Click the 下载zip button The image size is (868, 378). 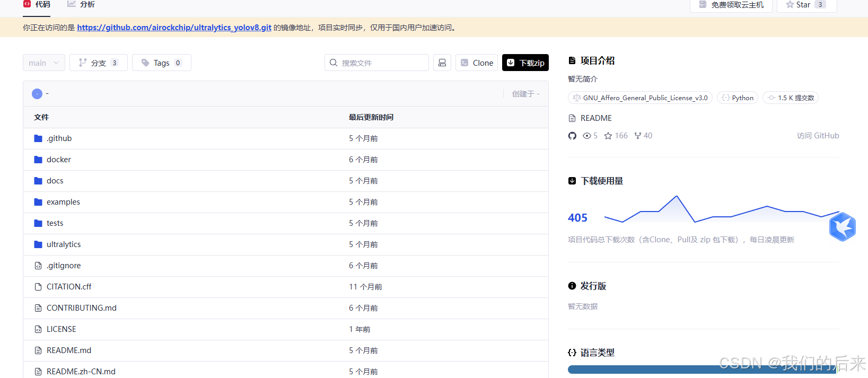[x=525, y=63]
